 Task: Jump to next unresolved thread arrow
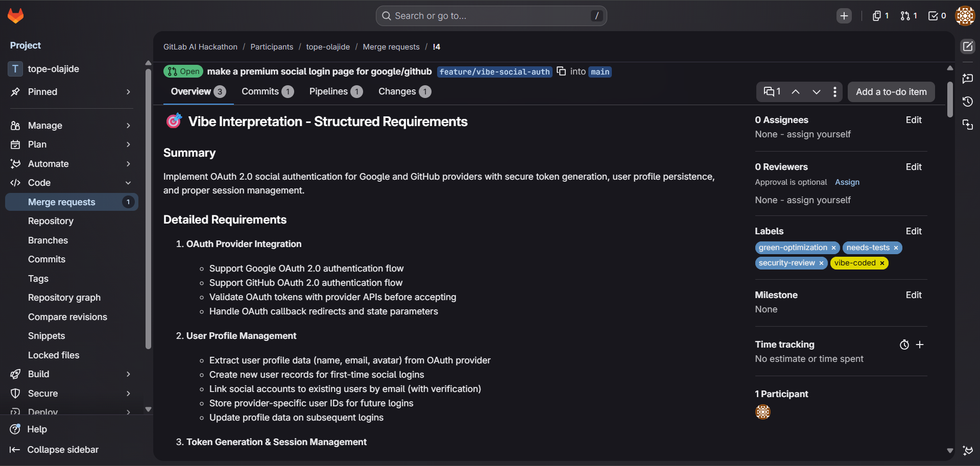coord(817,92)
